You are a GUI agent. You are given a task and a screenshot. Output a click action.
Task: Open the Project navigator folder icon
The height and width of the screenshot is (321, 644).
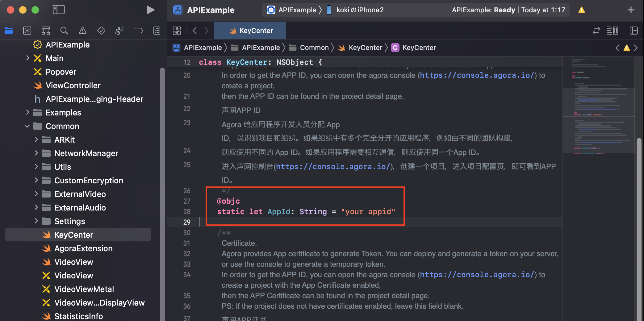(x=9, y=31)
